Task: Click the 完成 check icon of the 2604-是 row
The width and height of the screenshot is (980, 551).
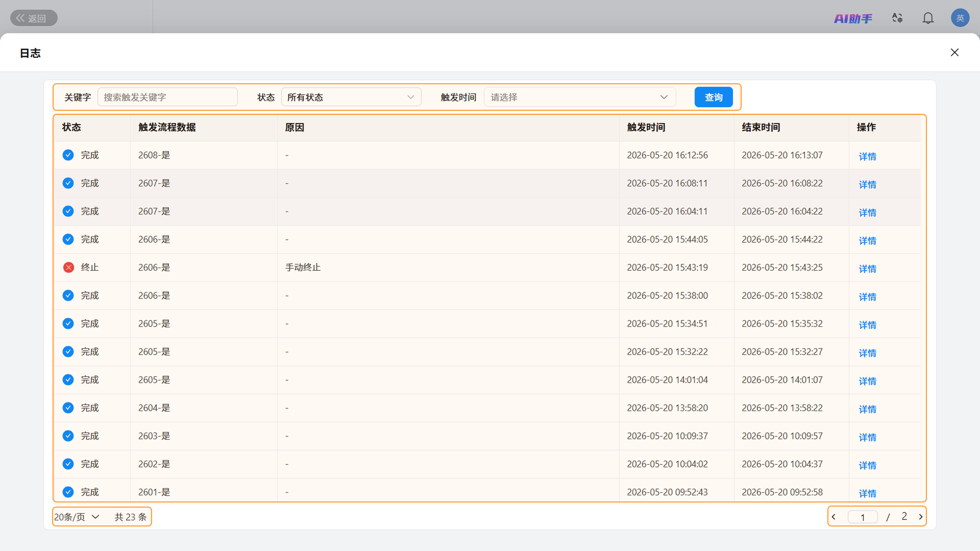Action: [68, 408]
